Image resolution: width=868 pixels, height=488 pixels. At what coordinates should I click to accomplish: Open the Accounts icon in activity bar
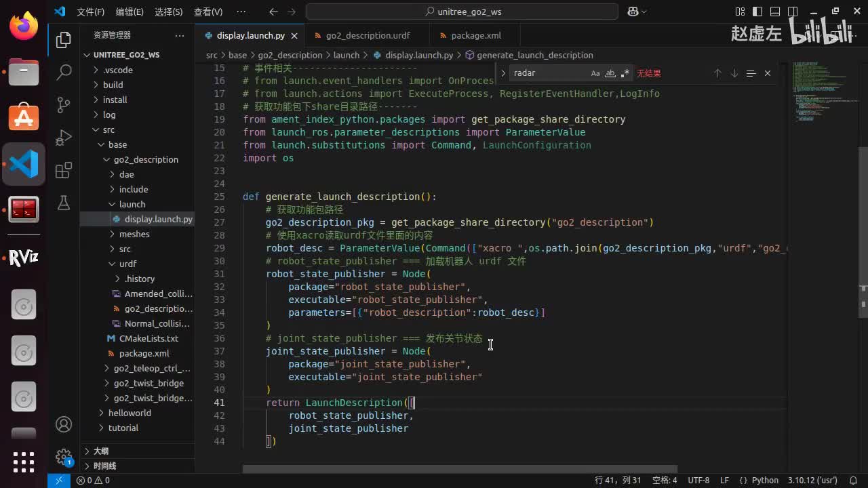[x=64, y=424]
